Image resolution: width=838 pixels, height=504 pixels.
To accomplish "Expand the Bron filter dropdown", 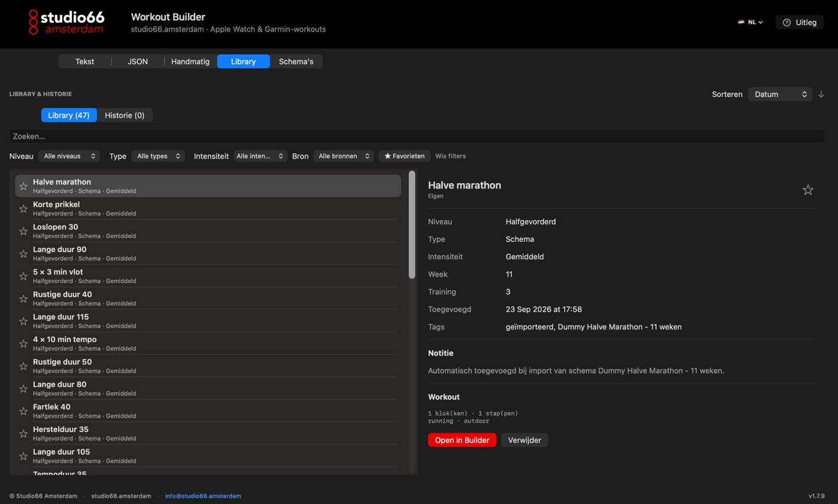I will (344, 156).
